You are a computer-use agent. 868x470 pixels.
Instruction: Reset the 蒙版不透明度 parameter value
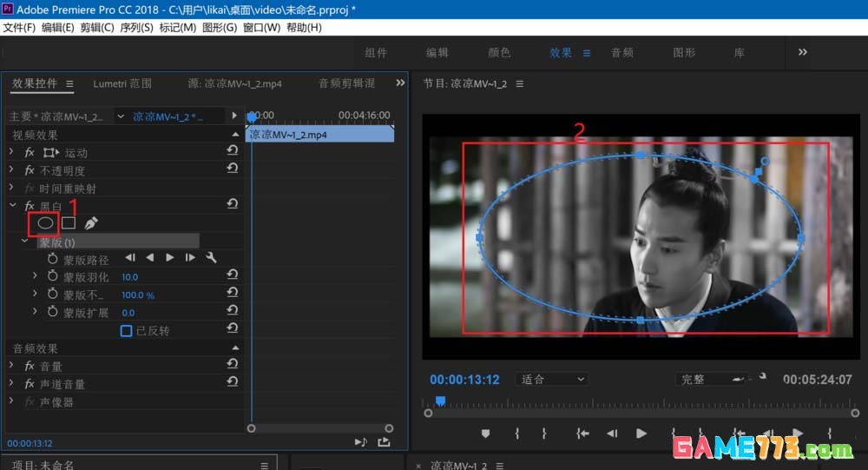[233, 292]
